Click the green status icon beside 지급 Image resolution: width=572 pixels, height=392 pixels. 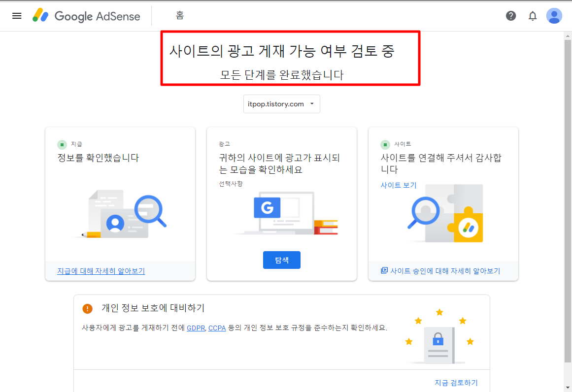tap(62, 145)
